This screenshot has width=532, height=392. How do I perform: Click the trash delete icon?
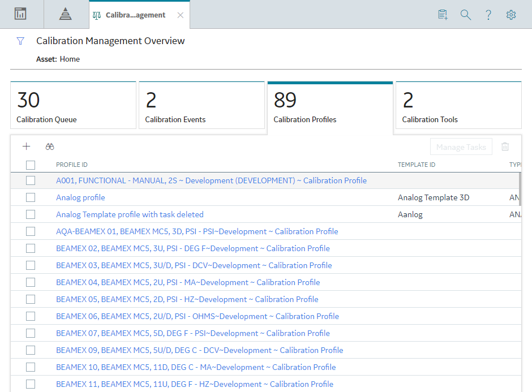[505, 147]
